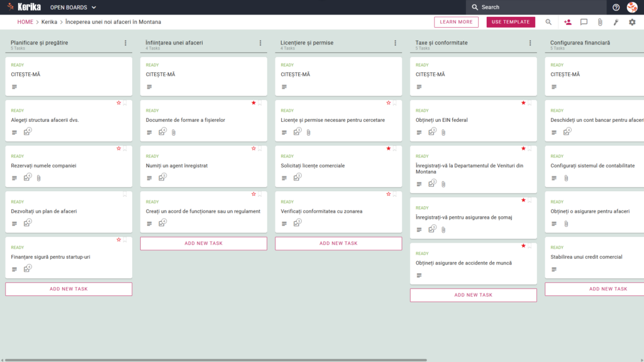Open attachment icon on Documente de formare card
Screen dimensions: 644x362
(174, 133)
